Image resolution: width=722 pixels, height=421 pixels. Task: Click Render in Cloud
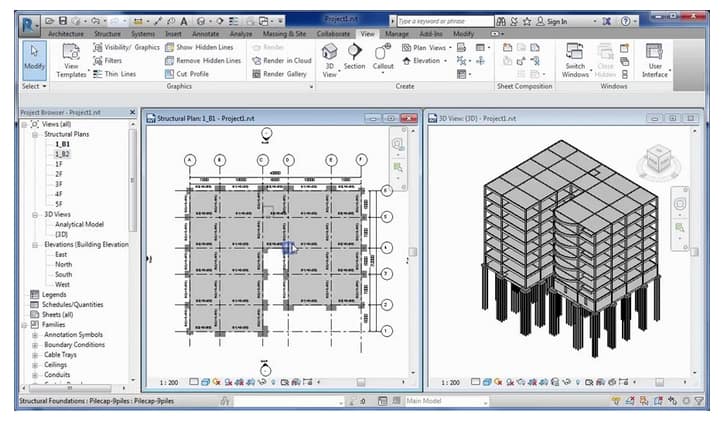(x=282, y=61)
